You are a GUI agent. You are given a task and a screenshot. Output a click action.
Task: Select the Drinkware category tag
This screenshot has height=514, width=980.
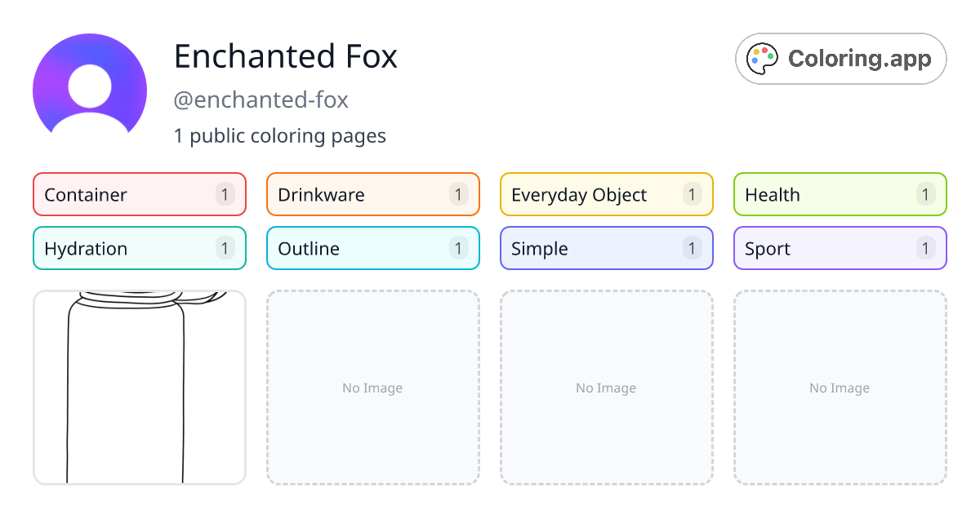[372, 194]
